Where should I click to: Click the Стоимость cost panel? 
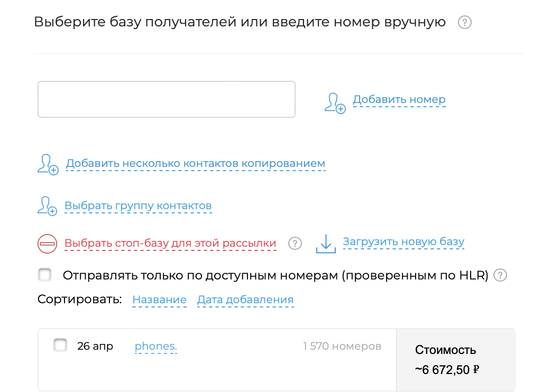click(x=455, y=360)
